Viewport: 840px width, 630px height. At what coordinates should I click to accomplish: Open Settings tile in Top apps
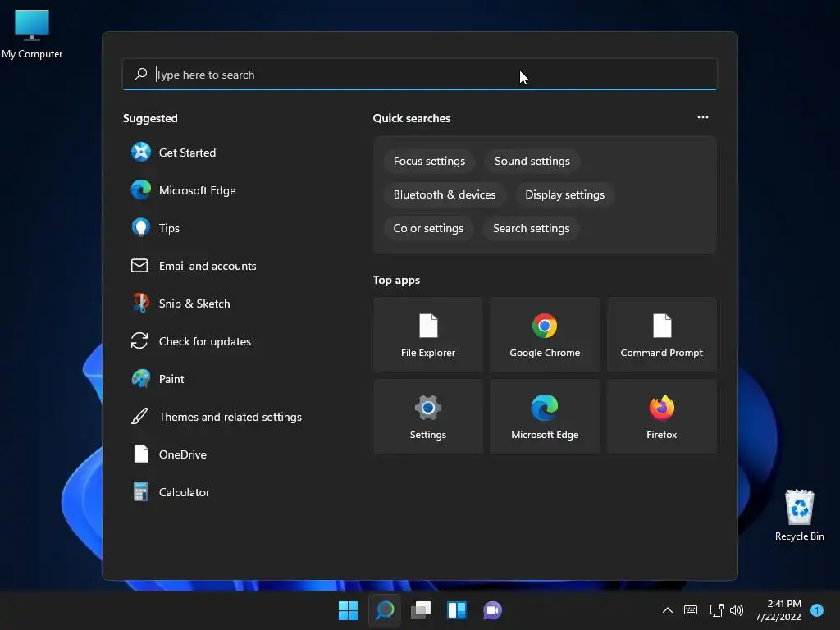(x=428, y=417)
